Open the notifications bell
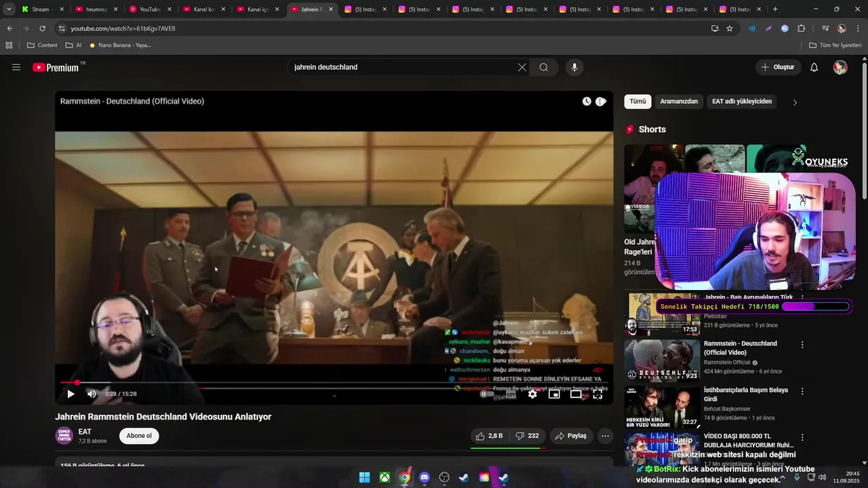This screenshot has width=868, height=488. click(814, 67)
